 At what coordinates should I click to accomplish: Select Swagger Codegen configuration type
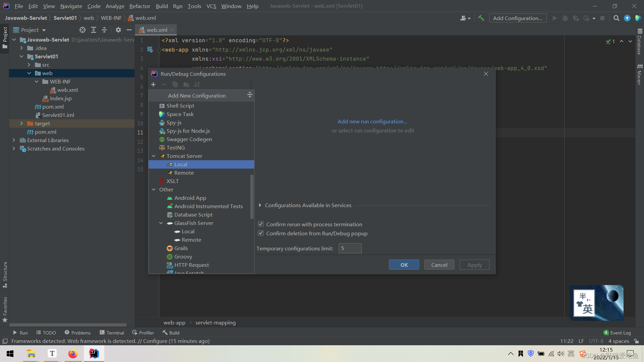[x=201, y=139]
